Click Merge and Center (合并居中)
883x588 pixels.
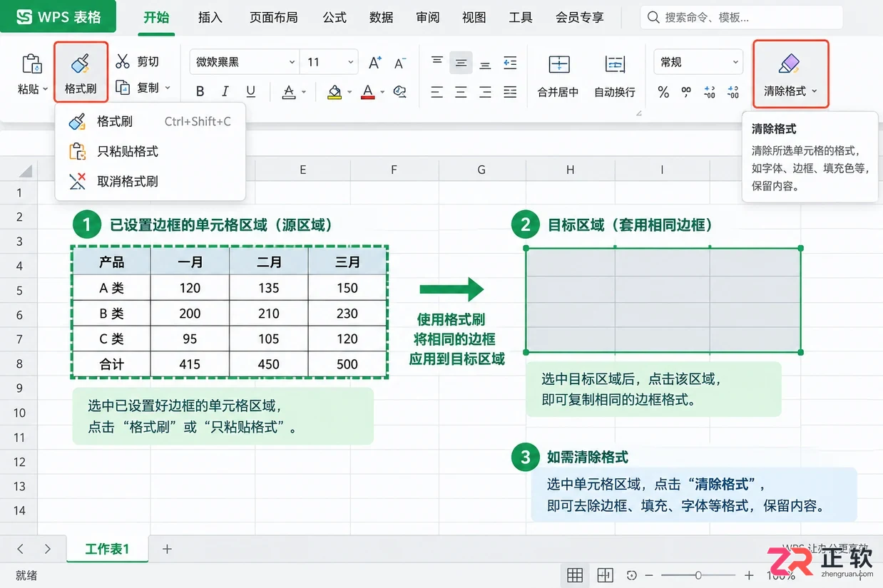(558, 76)
